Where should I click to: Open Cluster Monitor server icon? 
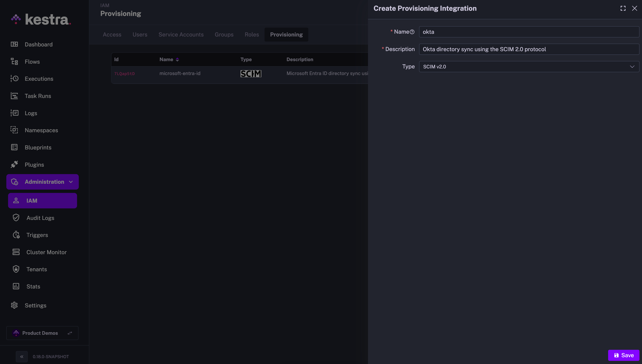point(16,252)
